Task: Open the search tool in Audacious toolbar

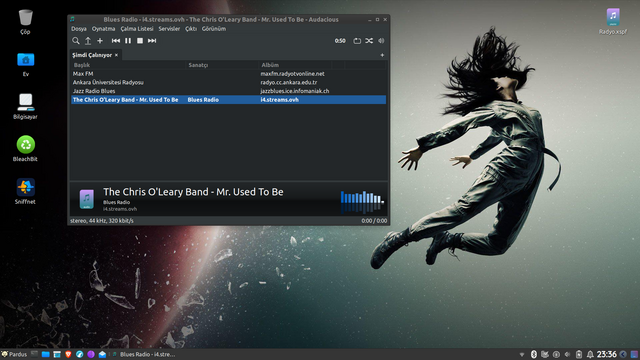Action: [76, 41]
